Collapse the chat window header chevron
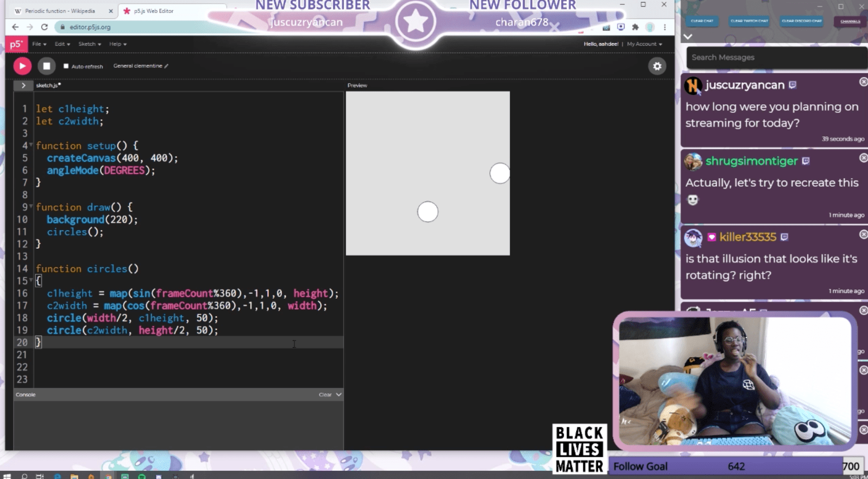Screen dimensions: 868x479 688,36
